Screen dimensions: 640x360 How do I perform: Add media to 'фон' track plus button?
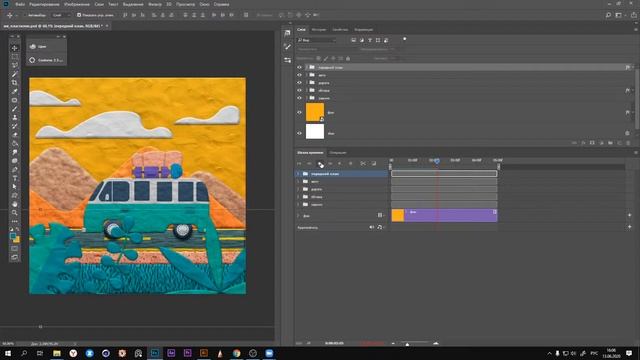tap(629, 215)
